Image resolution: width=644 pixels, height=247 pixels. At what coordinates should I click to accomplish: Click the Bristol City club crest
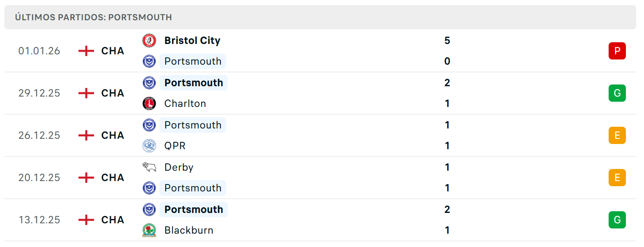pos(149,41)
